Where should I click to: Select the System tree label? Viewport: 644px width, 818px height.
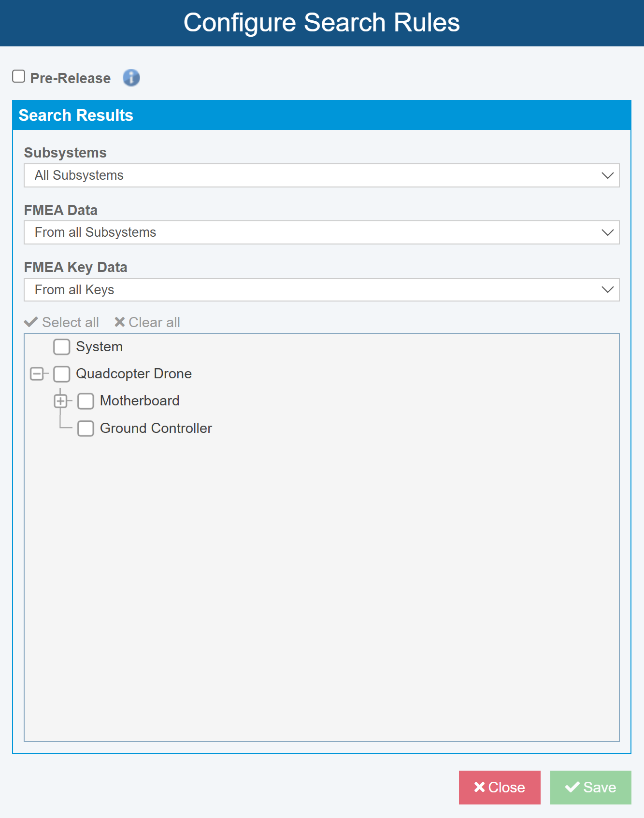(x=99, y=347)
